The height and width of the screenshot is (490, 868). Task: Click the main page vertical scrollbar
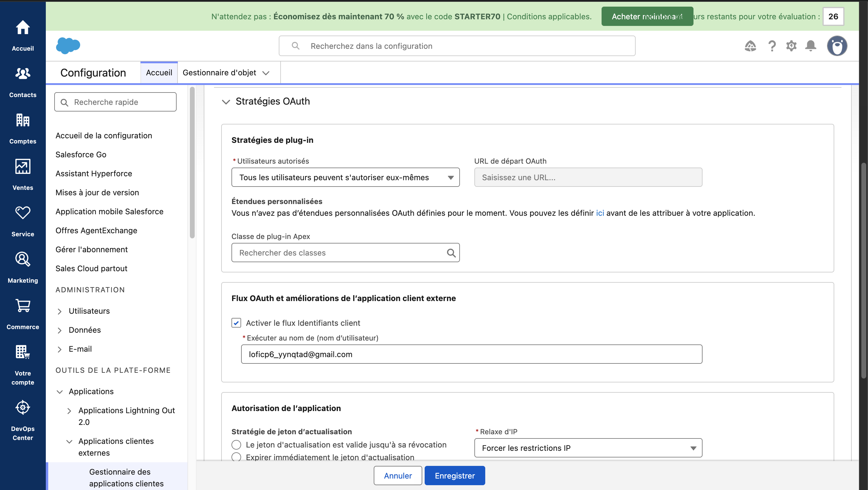863,270
